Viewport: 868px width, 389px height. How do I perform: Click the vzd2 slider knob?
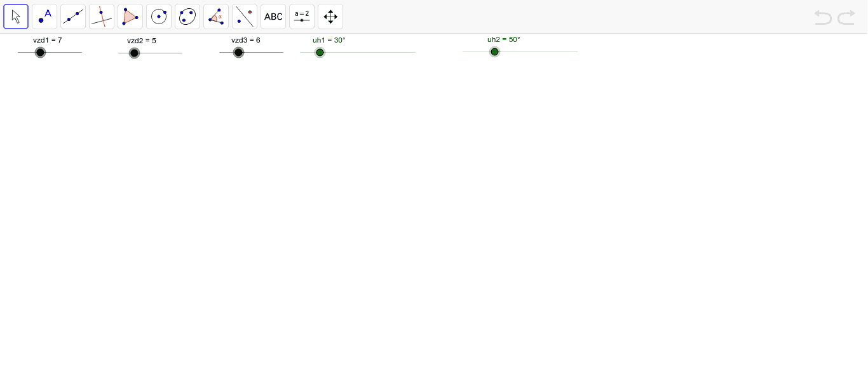[x=134, y=53]
